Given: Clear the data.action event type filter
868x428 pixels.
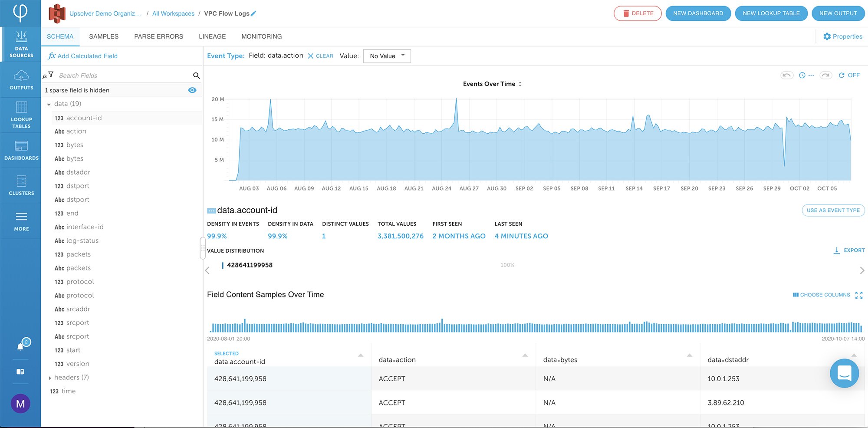Looking at the screenshot, I should 320,56.
